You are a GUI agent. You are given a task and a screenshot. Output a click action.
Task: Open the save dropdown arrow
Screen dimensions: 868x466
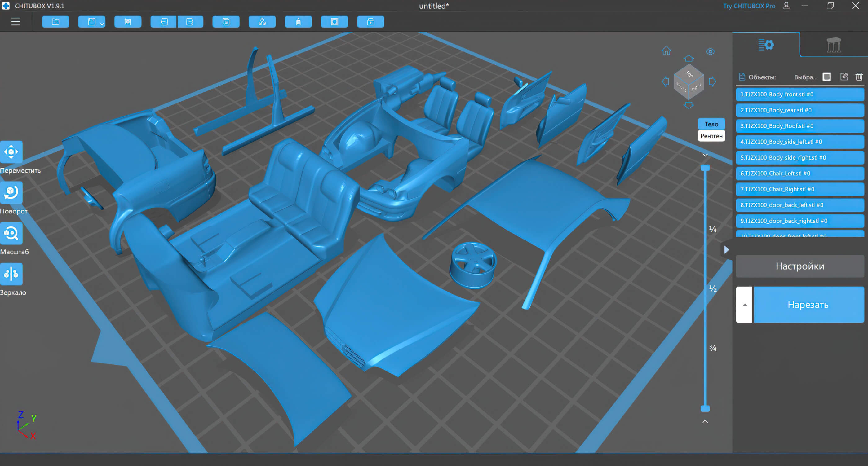[x=102, y=24]
